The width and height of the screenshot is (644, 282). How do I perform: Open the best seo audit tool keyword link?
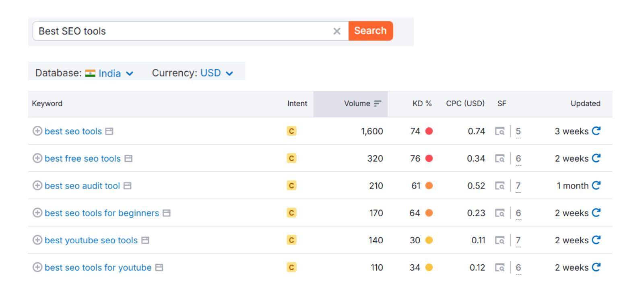[x=82, y=186]
